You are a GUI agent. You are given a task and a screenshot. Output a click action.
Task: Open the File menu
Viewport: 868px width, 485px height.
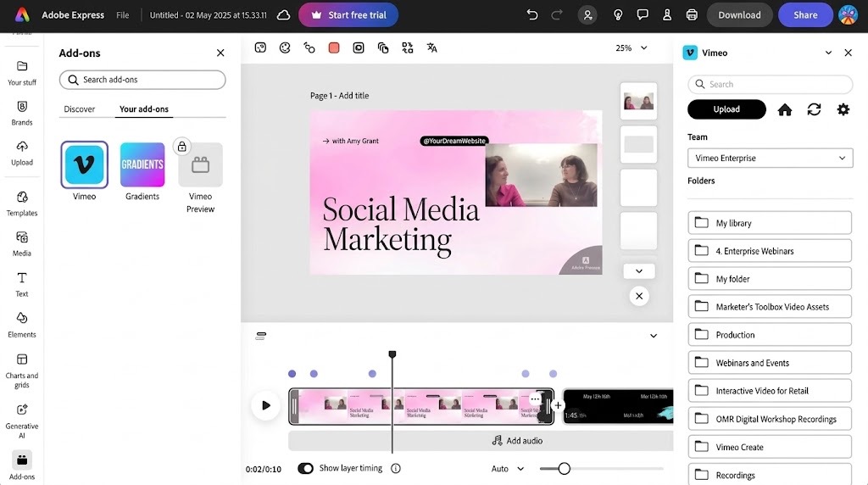pyautogui.click(x=122, y=15)
